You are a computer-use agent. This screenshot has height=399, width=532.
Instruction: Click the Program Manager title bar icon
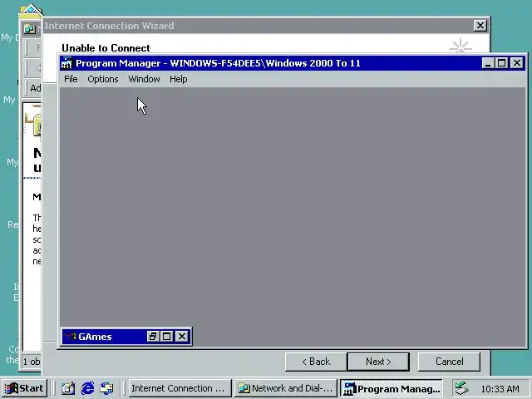(66, 63)
